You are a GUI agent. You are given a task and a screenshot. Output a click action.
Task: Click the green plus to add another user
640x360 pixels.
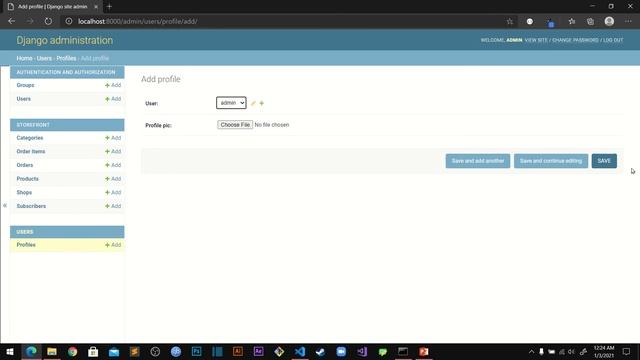[x=262, y=103]
